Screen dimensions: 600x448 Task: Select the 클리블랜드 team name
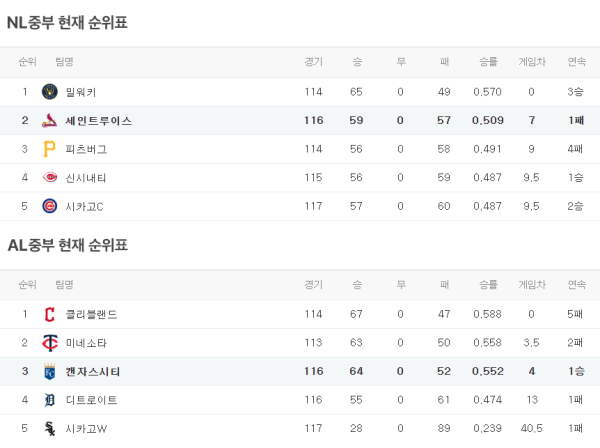coord(91,314)
